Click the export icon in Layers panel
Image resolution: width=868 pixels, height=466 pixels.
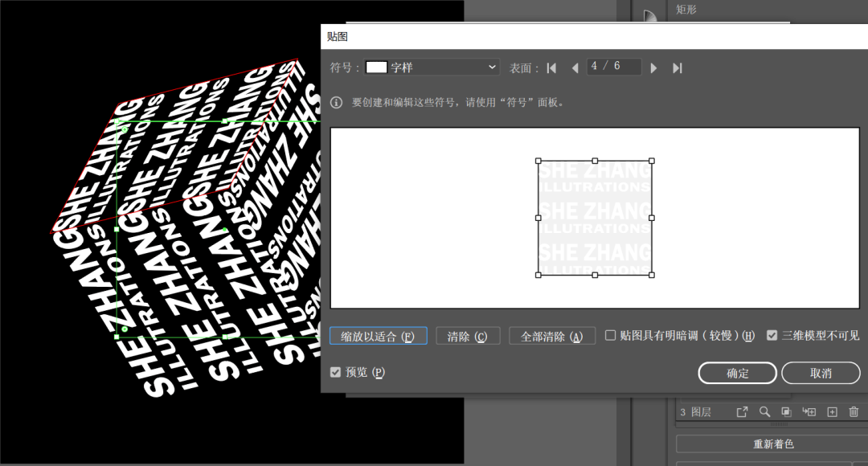(743, 412)
